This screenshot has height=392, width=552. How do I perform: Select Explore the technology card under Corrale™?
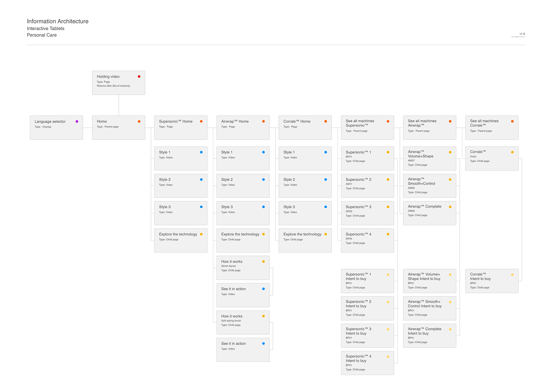click(x=305, y=241)
